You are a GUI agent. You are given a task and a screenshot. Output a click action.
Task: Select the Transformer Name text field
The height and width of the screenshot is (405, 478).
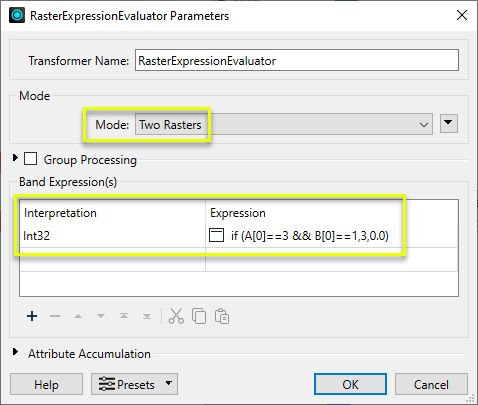coord(297,60)
